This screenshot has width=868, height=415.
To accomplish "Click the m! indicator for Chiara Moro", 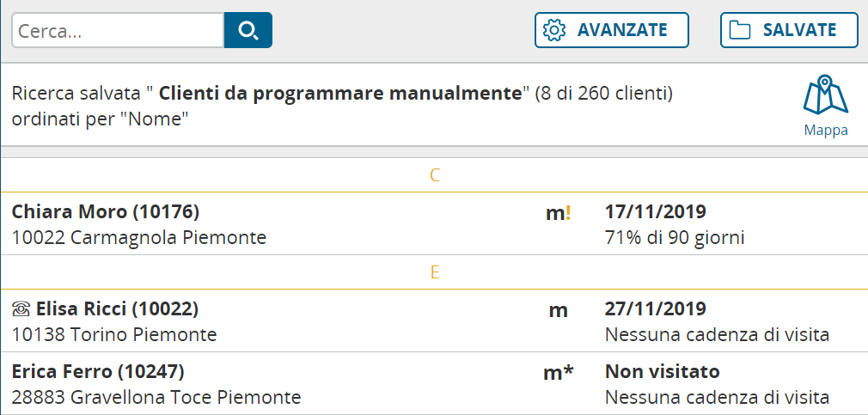I will point(558,214).
